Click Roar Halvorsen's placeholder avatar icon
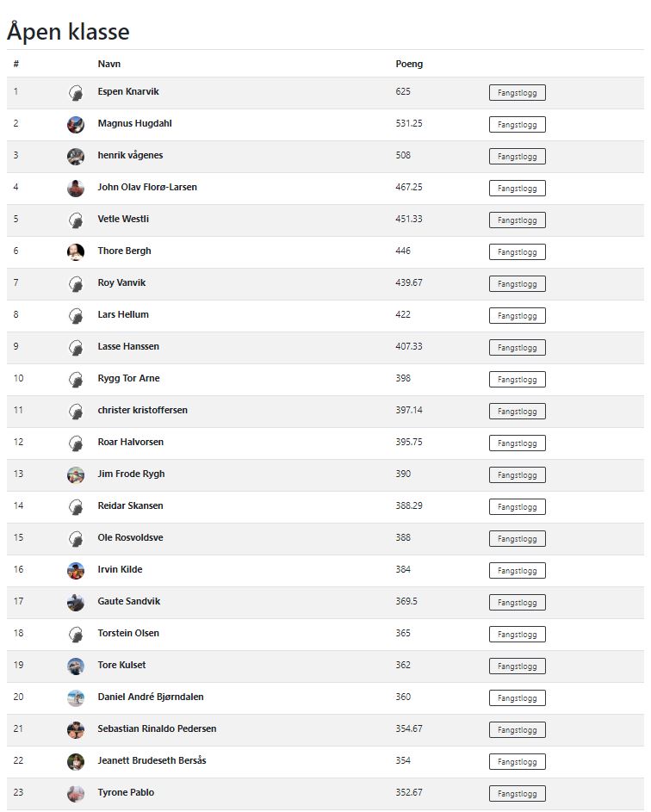Screen dimensions: 651x812 (x=76, y=443)
